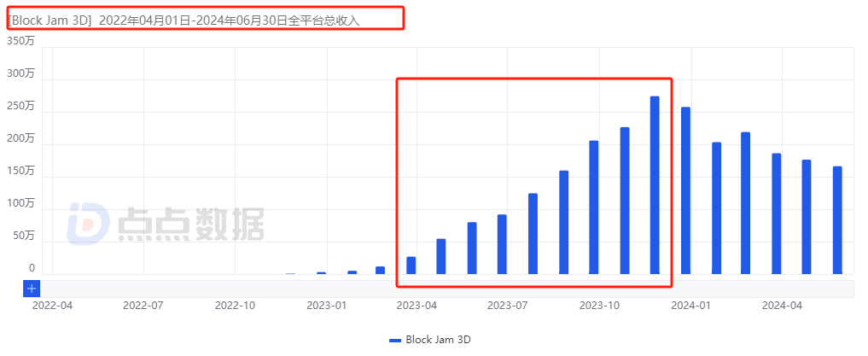Click the blue legend swatch beside Block Jam 3D
Image resolution: width=868 pixels, height=356 pixels.
point(395,341)
